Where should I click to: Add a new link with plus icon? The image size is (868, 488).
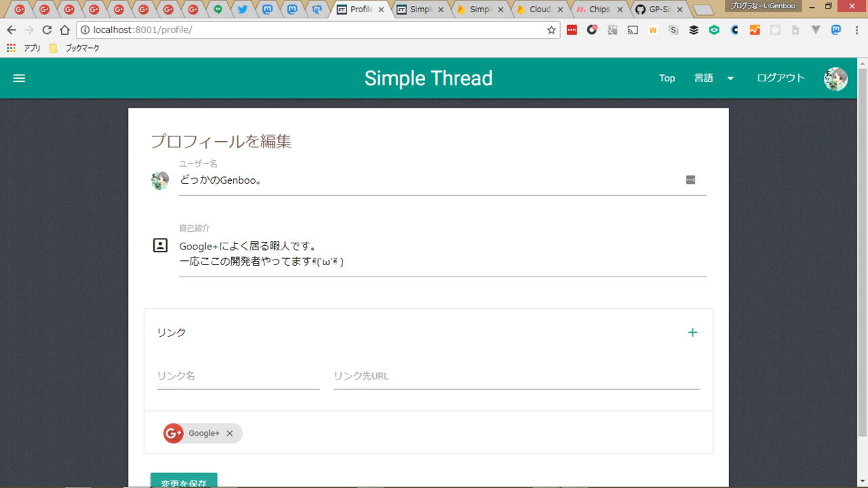[x=692, y=332]
